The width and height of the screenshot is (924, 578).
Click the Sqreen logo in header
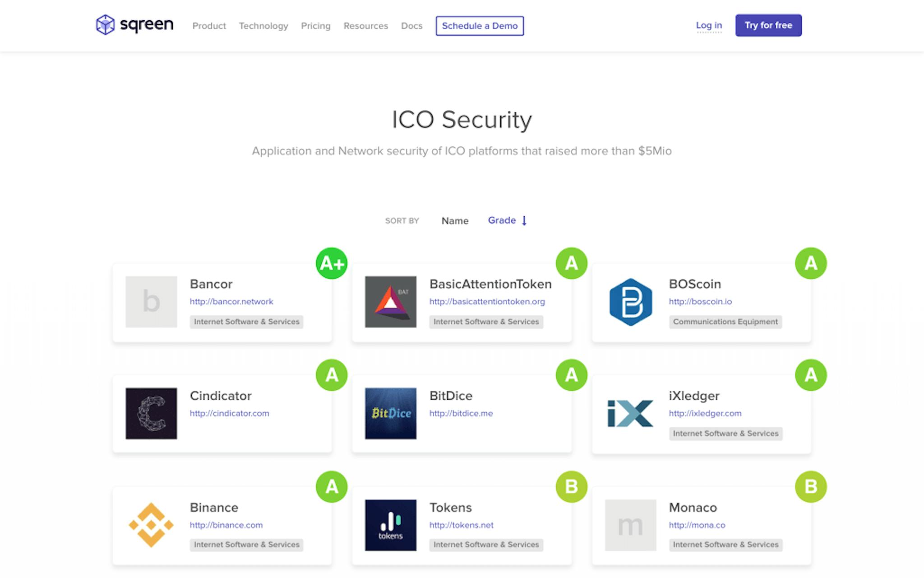[x=134, y=24]
